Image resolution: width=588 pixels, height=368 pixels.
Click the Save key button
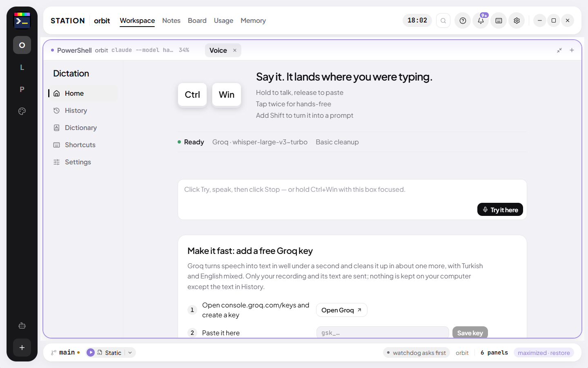click(x=470, y=333)
